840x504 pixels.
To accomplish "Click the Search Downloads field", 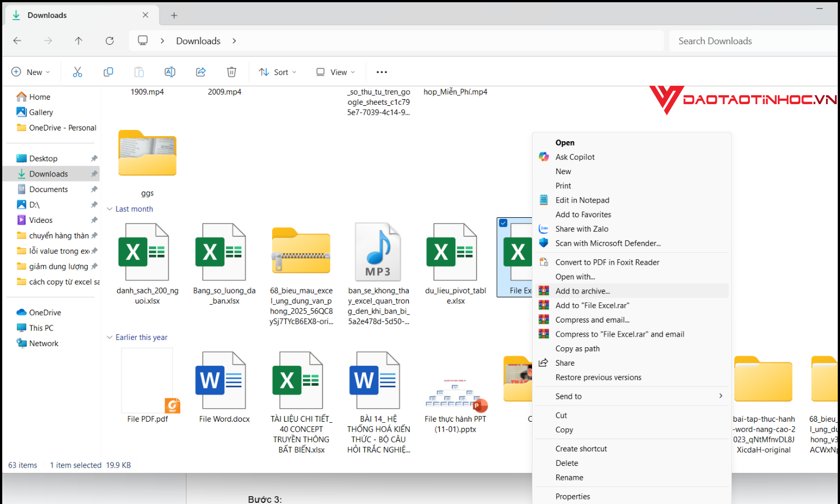I will (x=750, y=41).
